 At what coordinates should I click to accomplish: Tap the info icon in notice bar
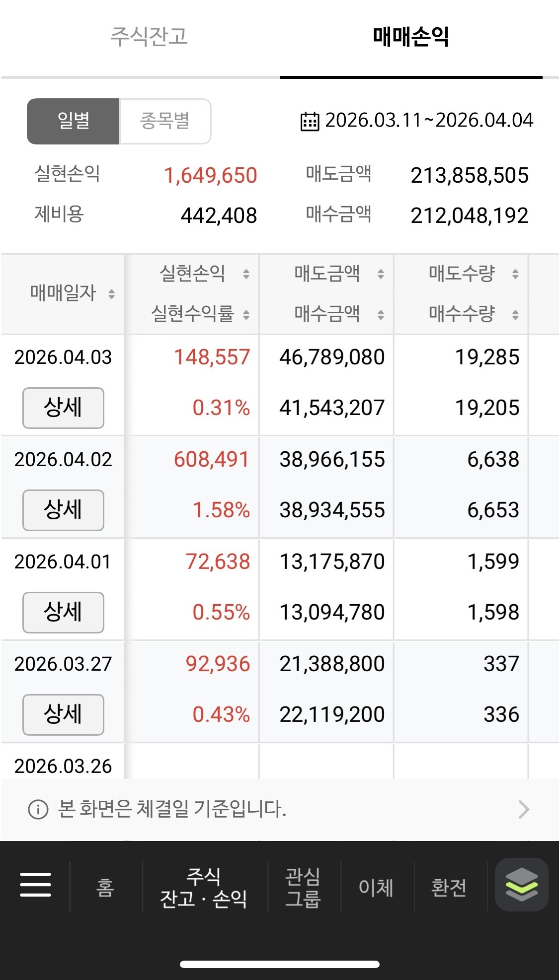[38, 809]
